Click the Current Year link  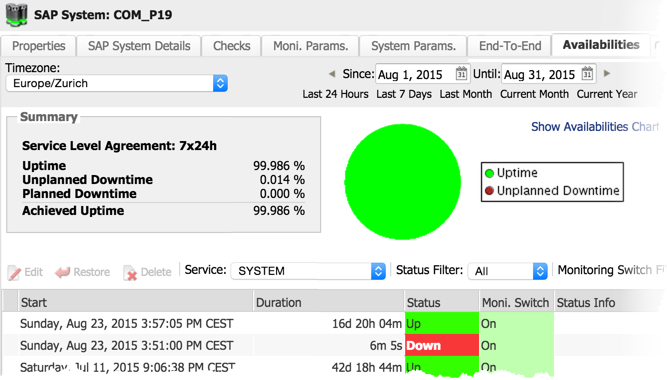coord(607,94)
